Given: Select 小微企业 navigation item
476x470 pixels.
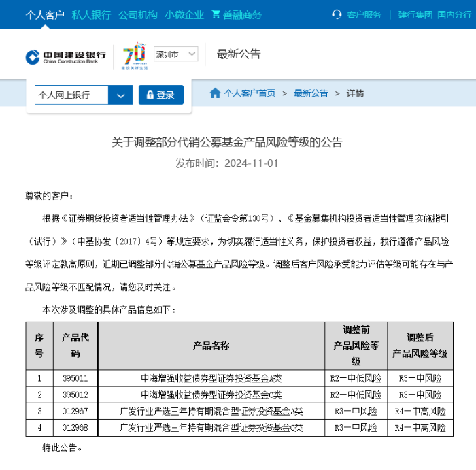Looking at the screenshot, I should (x=184, y=14).
